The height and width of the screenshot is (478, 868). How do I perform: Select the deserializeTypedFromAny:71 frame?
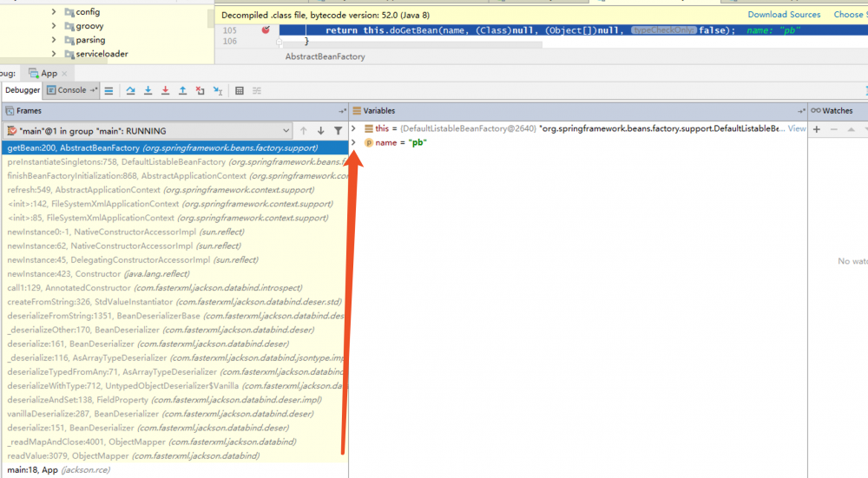[x=175, y=372]
